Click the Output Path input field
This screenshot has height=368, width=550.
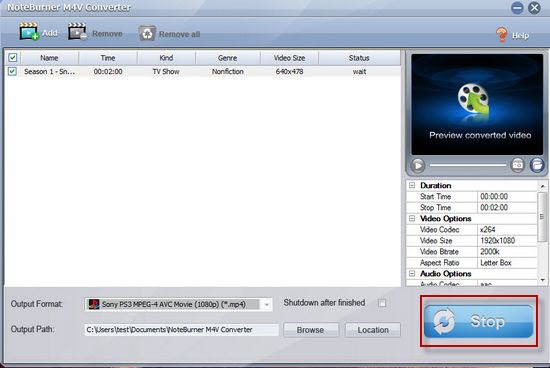coord(181,330)
